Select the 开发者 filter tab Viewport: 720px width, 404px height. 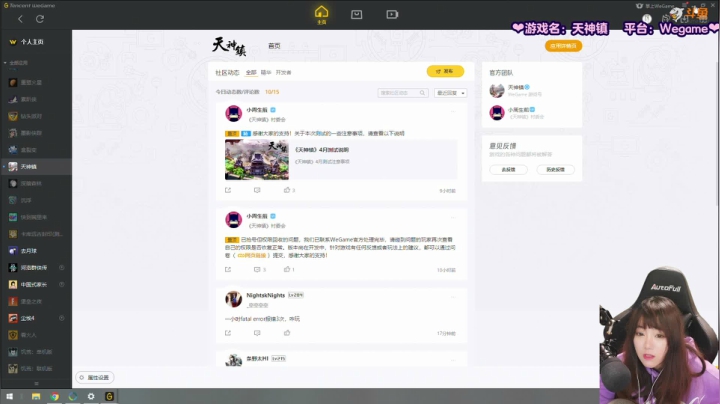coord(283,73)
